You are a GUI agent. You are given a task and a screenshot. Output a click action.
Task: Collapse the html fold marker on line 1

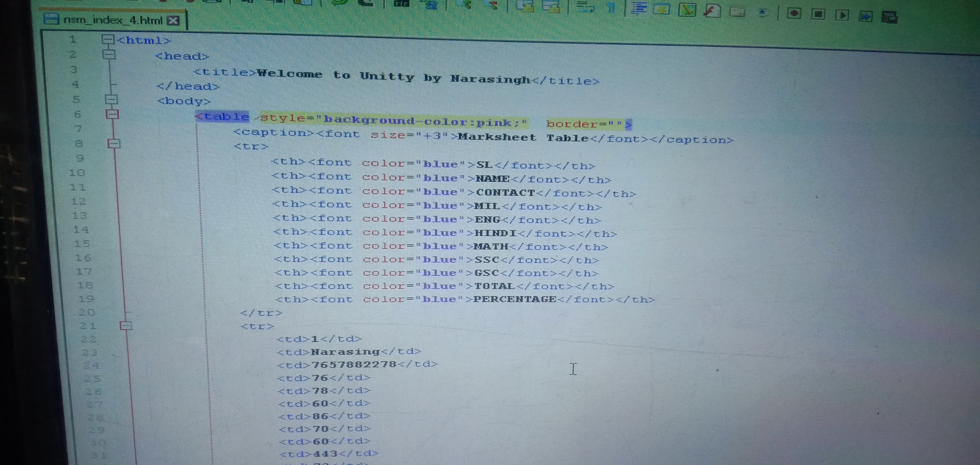point(108,39)
